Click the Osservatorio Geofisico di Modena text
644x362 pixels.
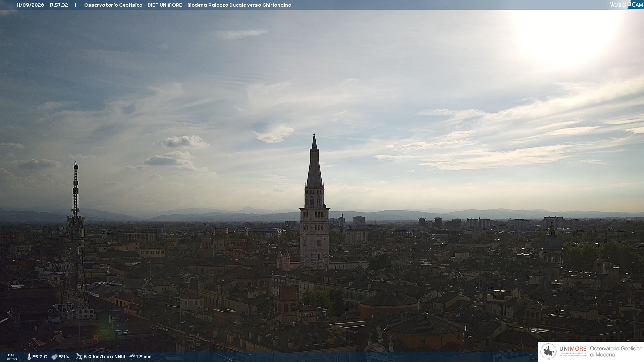pos(616,352)
